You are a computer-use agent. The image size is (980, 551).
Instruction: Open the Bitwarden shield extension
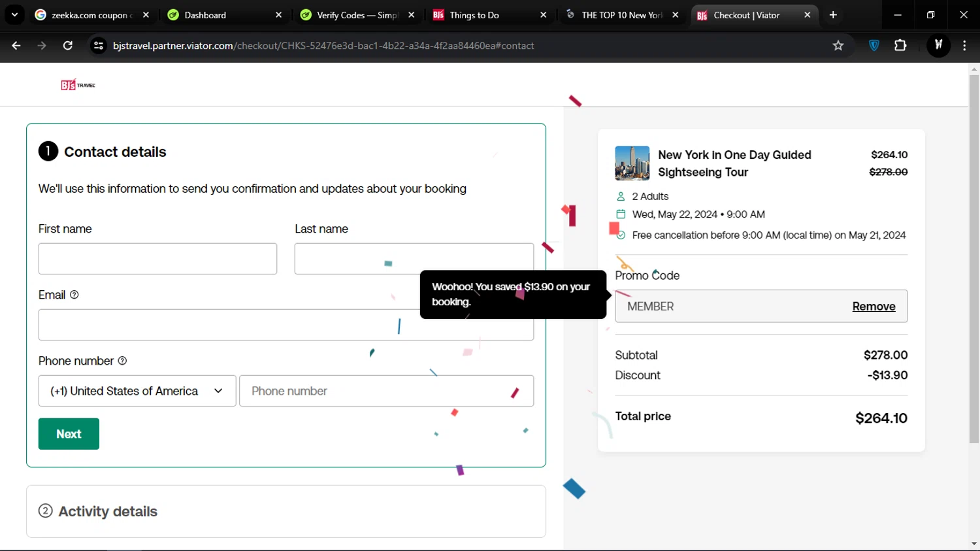point(874,45)
